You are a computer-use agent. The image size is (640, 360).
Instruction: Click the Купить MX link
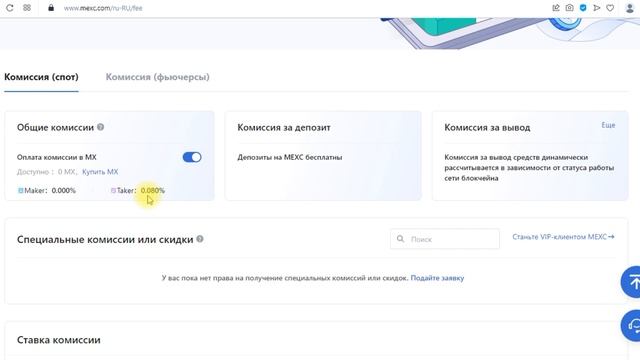point(100,172)
